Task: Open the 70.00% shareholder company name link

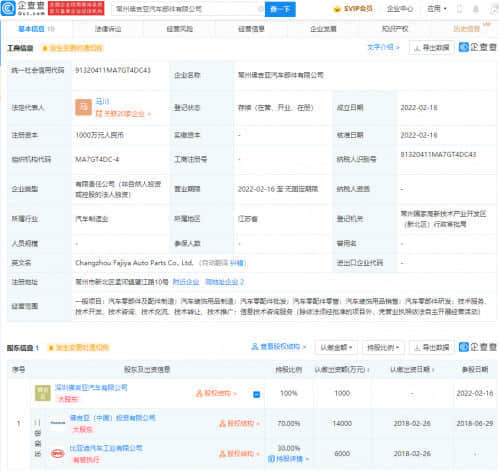Action: tap(113, 418)
